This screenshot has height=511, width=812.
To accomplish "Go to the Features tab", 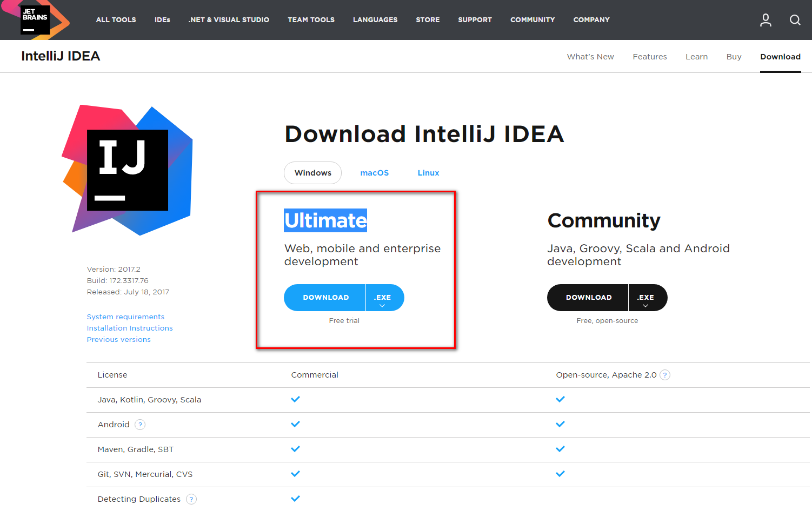I will click(650, 57).
